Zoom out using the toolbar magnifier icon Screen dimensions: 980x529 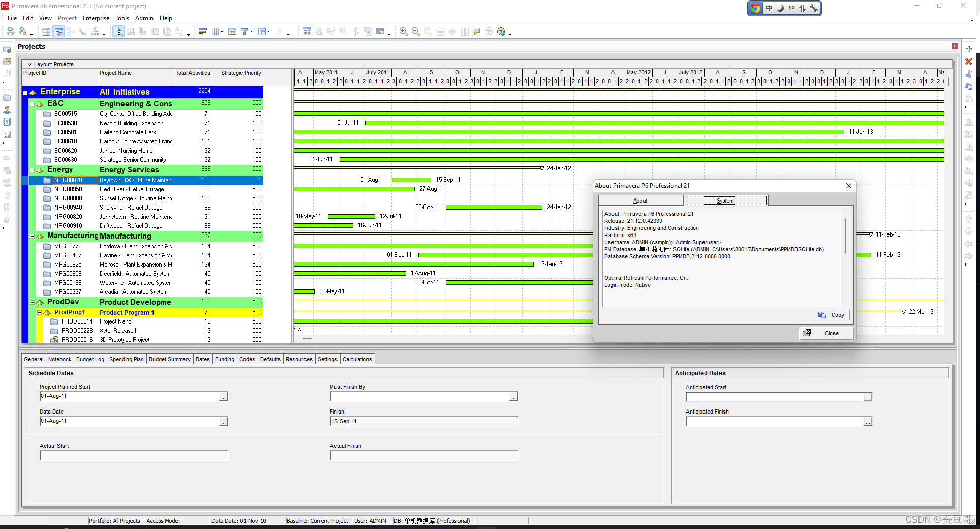pyautogui.click(x=415, y=31)
